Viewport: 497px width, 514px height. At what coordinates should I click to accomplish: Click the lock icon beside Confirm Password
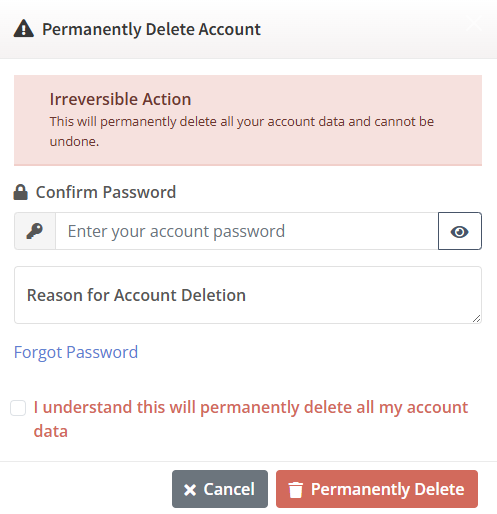click(x=20, y=192)
